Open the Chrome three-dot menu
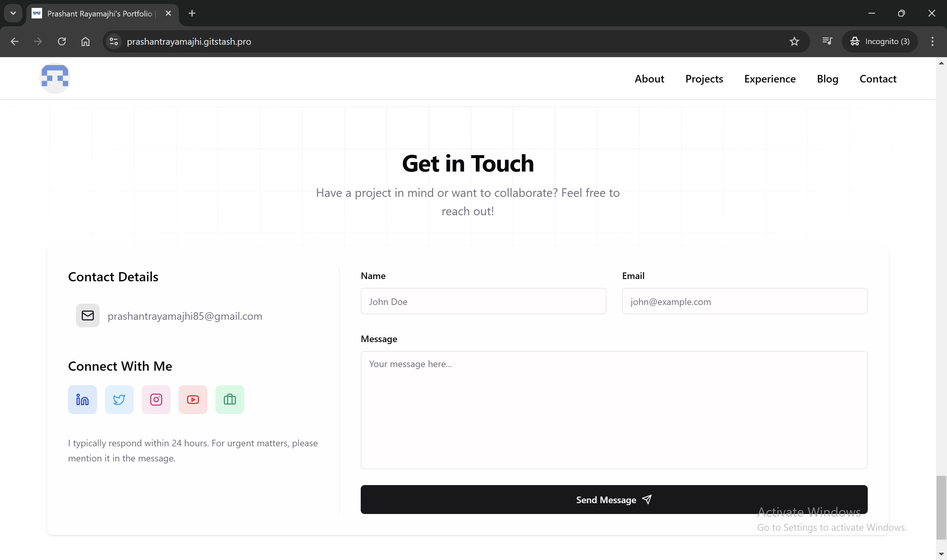Image resolution: width=947 pixels, height=560 pixels. 932,41
